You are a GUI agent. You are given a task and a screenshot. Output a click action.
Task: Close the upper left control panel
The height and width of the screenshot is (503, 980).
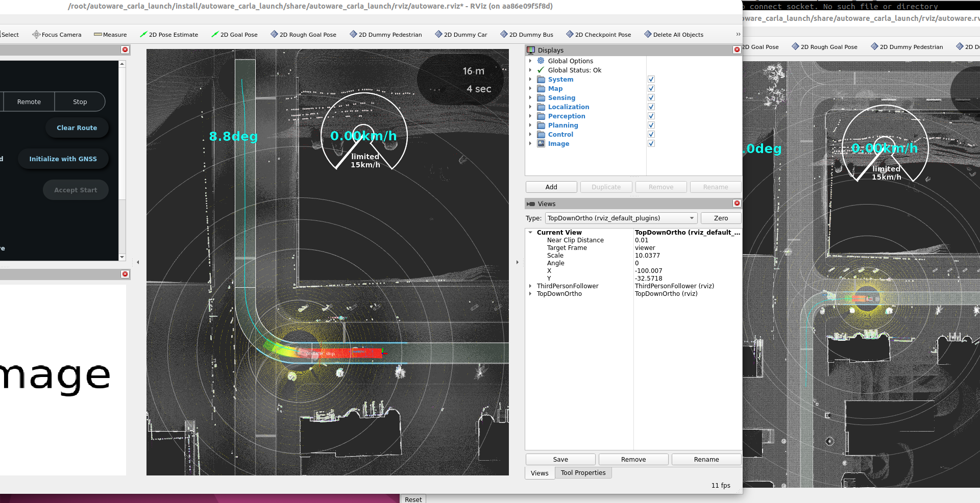coord(125,49)
